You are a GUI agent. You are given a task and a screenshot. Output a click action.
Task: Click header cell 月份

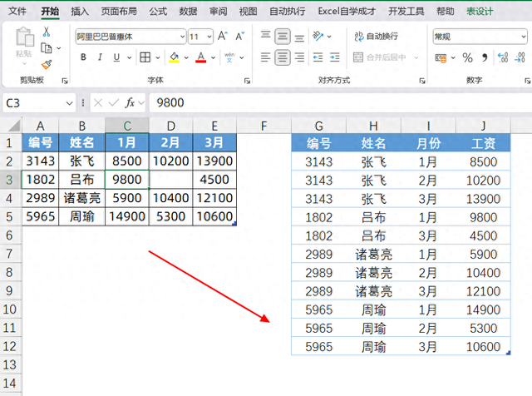pos(428,143)
